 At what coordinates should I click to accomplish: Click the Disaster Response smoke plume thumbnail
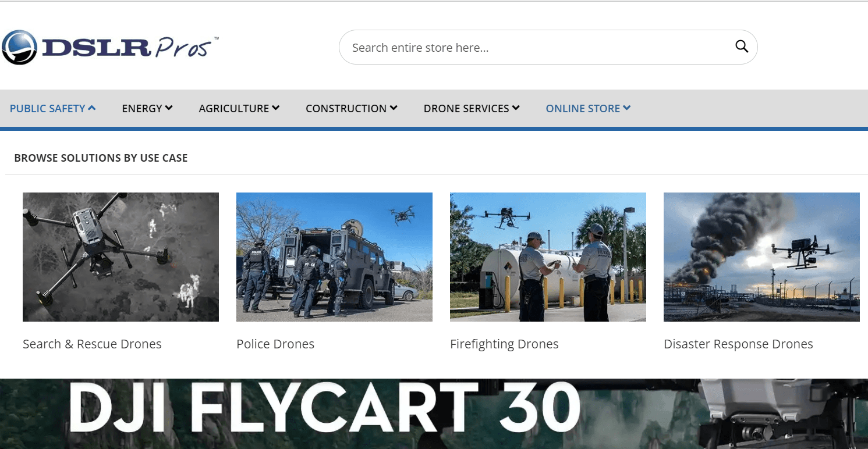point(761,257)
